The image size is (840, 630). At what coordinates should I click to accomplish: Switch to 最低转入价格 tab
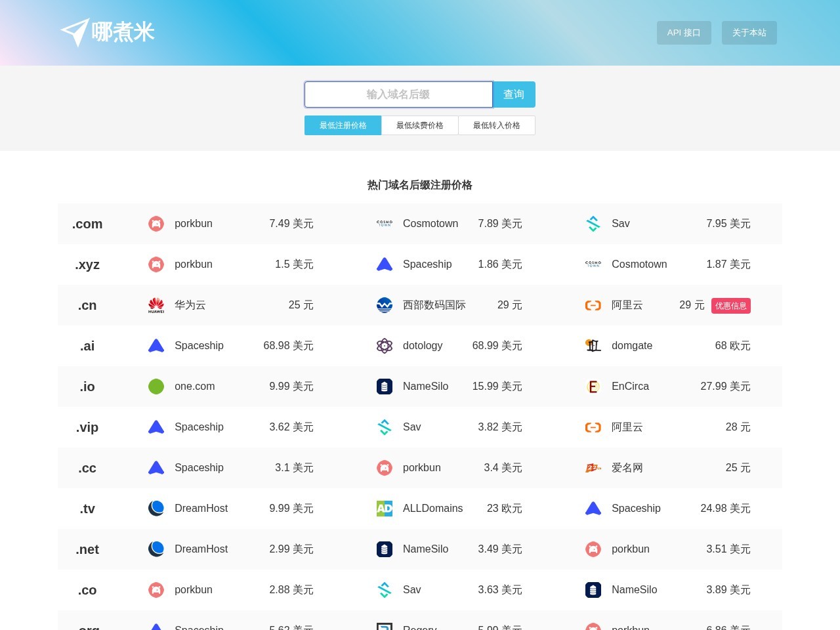(497, 125)
